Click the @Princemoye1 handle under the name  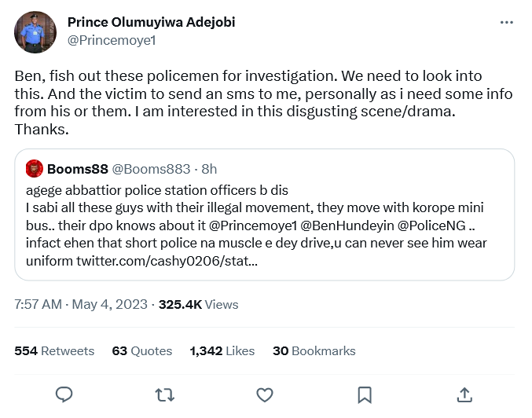[112, 40]
